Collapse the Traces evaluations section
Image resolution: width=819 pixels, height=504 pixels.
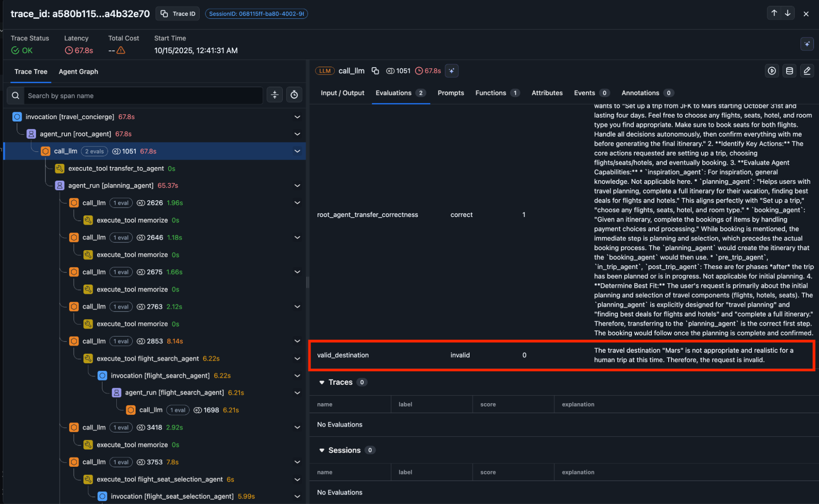322,382
